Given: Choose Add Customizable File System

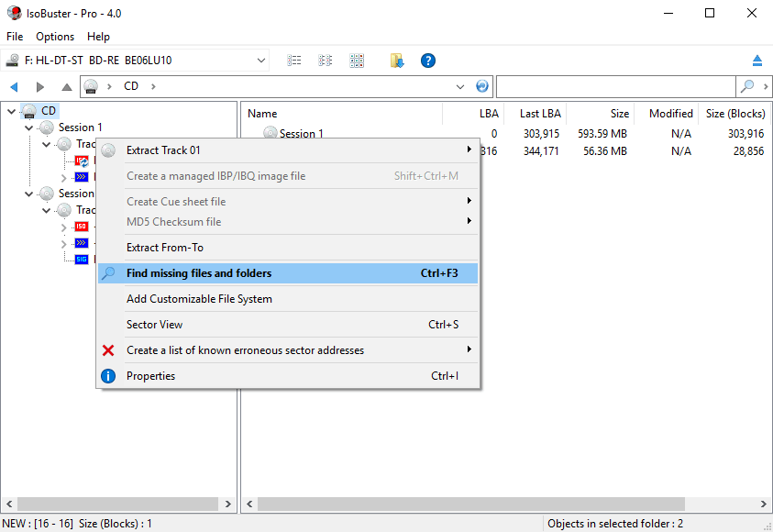Looking at the screenshot, I should [x=288, y=299].
